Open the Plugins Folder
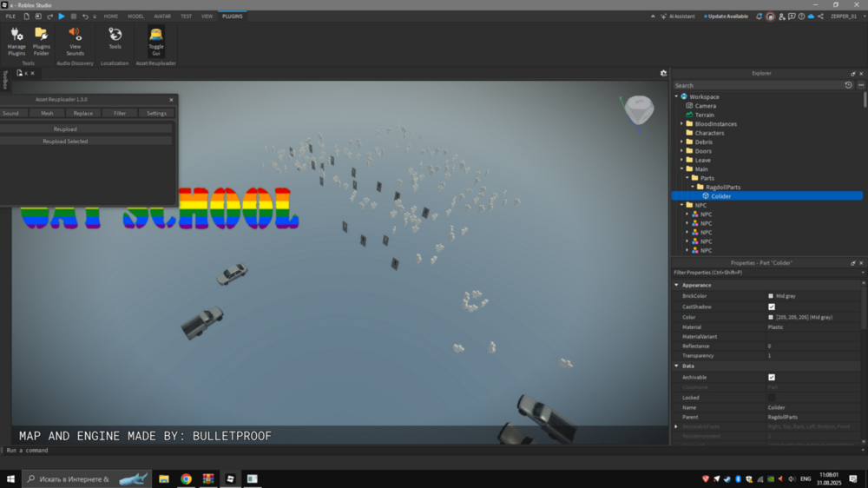Viewport: 868px width, 488px height. click(x=41, y=42)
